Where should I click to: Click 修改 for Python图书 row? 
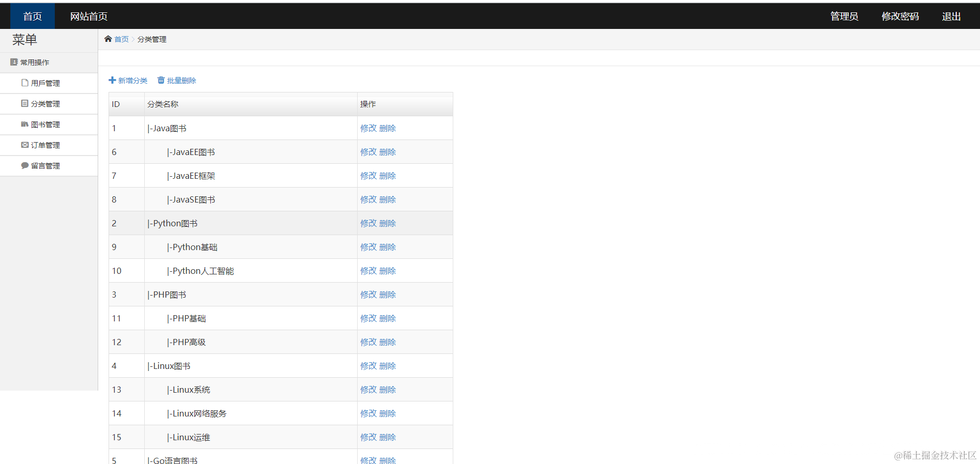point(369,223)
